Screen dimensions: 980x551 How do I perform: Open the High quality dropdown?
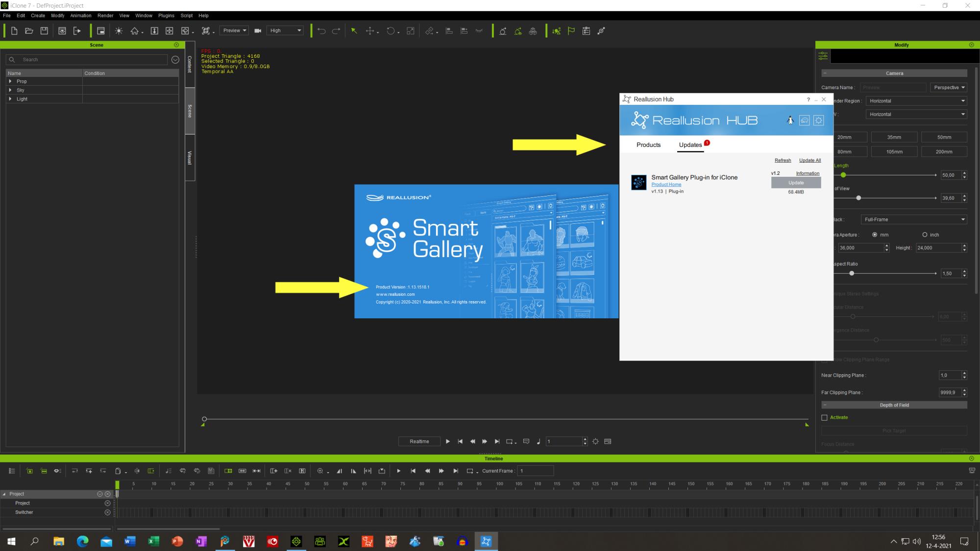click(285, 30)
